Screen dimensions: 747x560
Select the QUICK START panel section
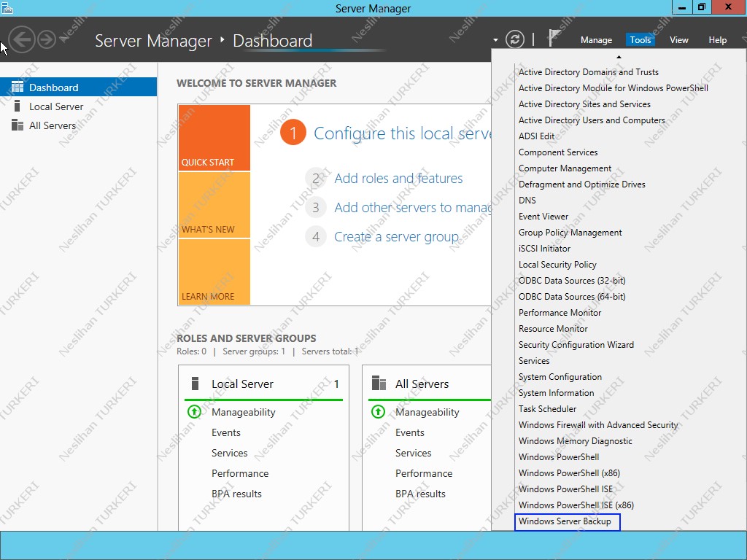pyautogui.click(x=213, y=137)
